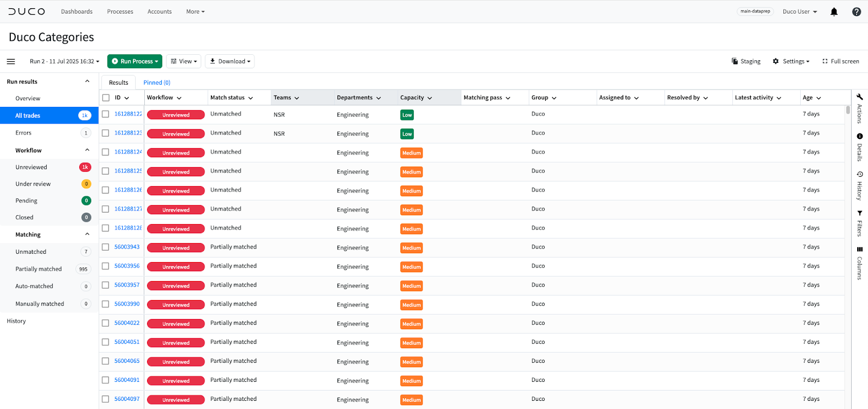This screenshot has height=409, width=868.
Task: Toggle the select-all rows checkbox
Action: 106,98
